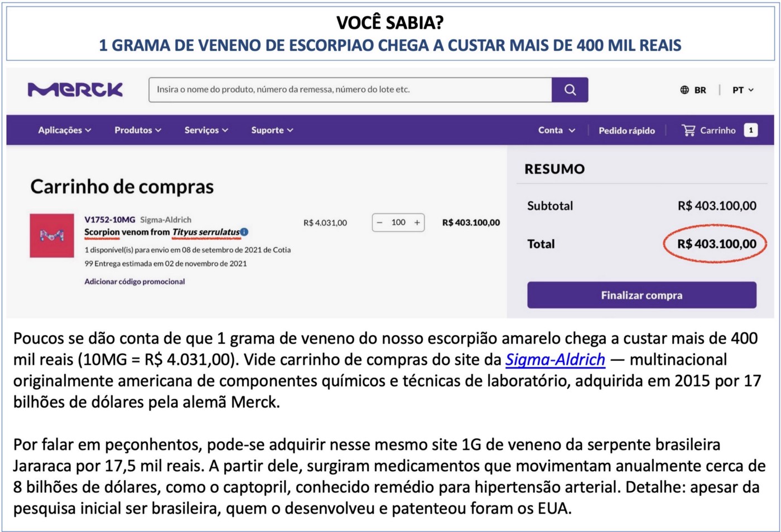Click the cart item count badge

[751, 130]
